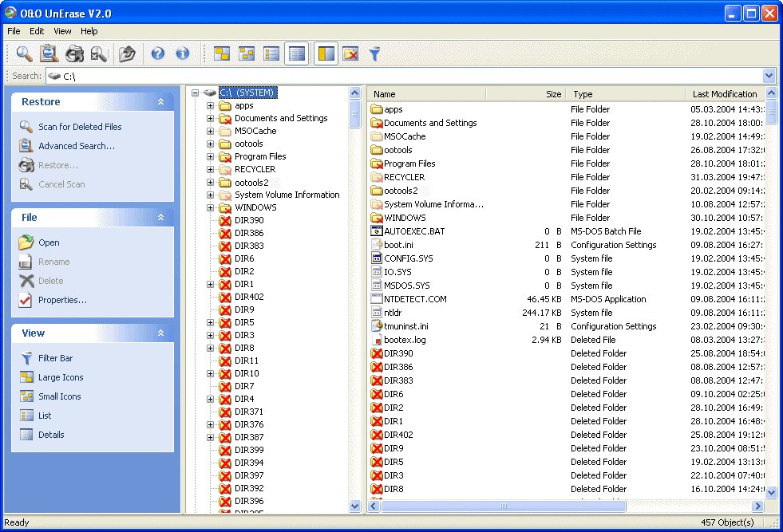
Task: Click the tree pane scroll down arrow
Action: (x=355, y=506)
